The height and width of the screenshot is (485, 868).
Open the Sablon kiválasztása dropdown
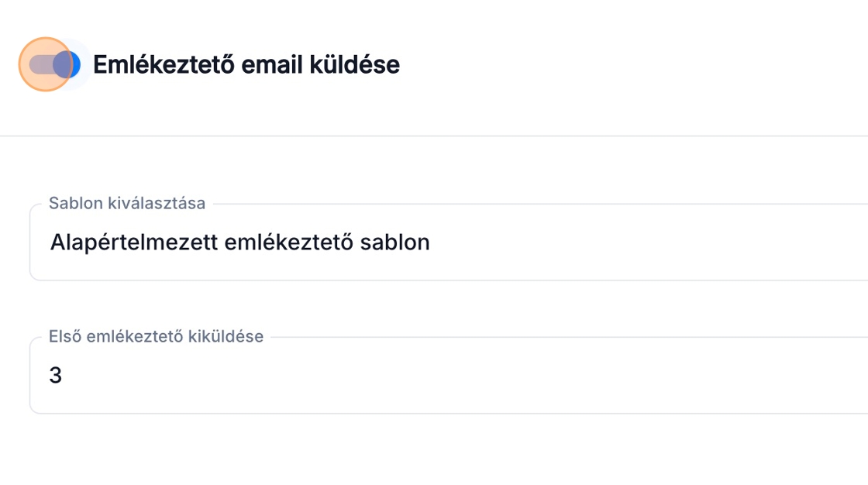point(449,242)
